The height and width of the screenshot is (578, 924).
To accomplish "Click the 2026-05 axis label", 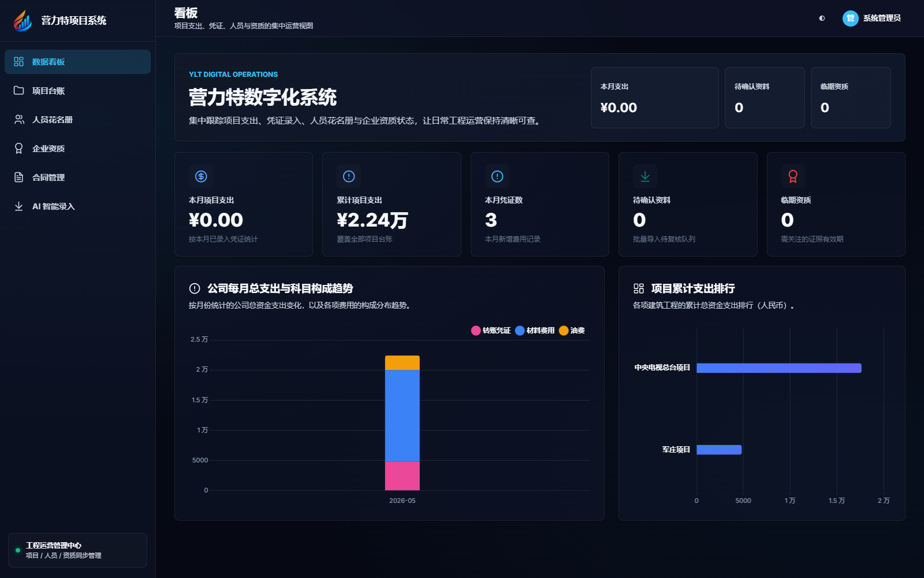I will [403, 501].
